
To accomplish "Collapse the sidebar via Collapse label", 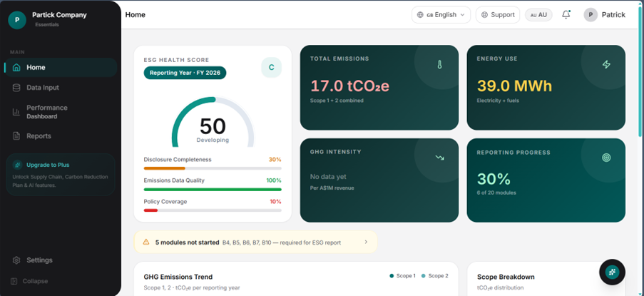I will click(36, 281).
